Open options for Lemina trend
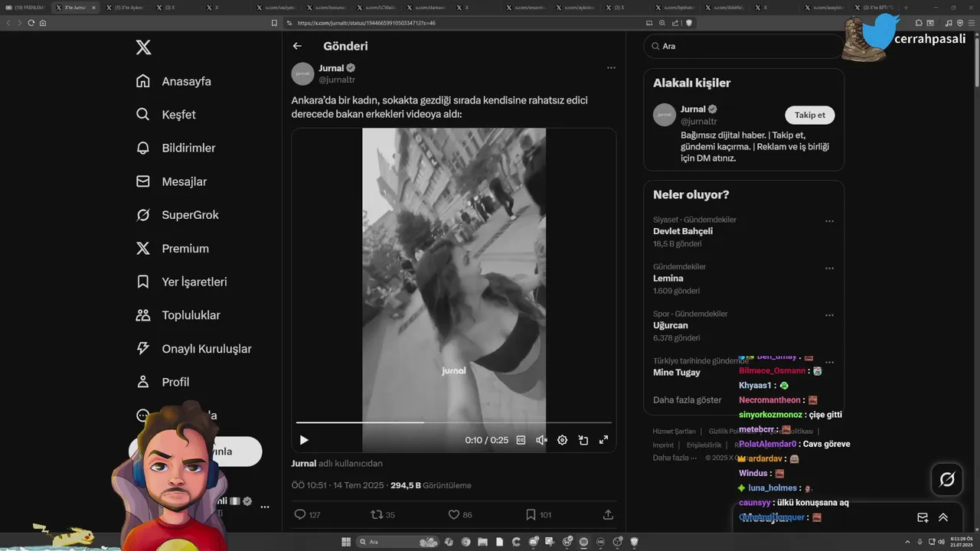The width and height of the screenshot is (980, 551). pos(829,269)
